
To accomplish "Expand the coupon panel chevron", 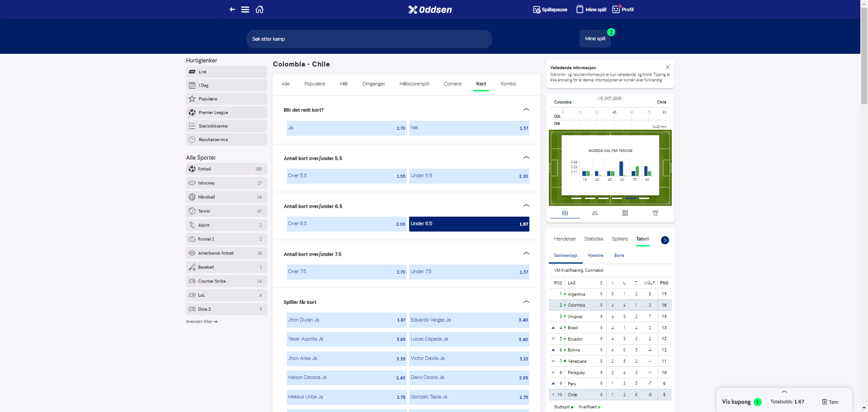I will click(x=784, y=392).
